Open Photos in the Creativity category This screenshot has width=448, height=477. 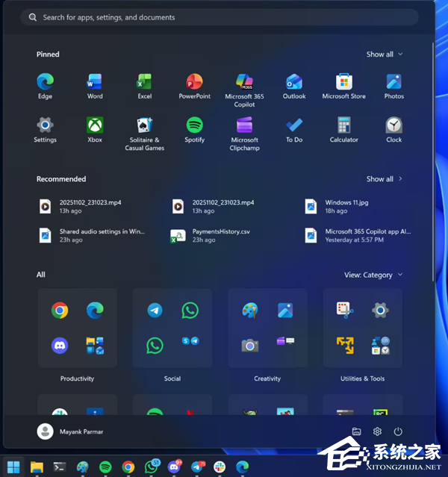[285, 311]
